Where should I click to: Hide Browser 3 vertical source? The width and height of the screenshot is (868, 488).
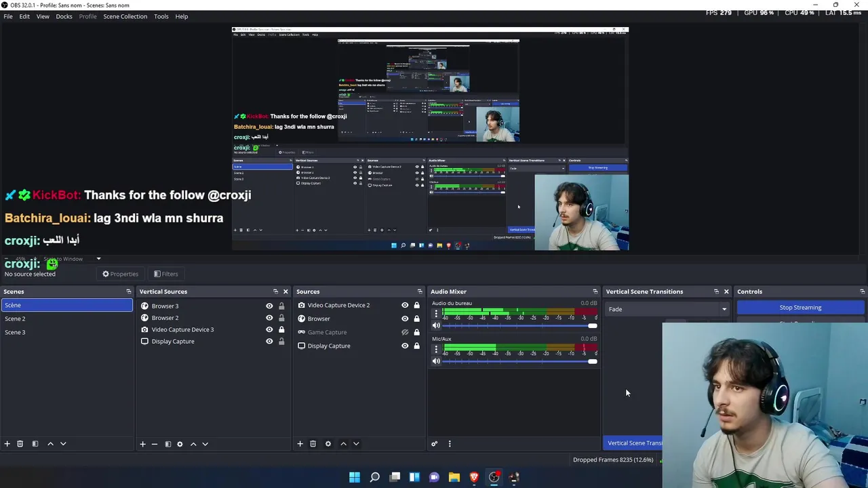coord(269,306)
